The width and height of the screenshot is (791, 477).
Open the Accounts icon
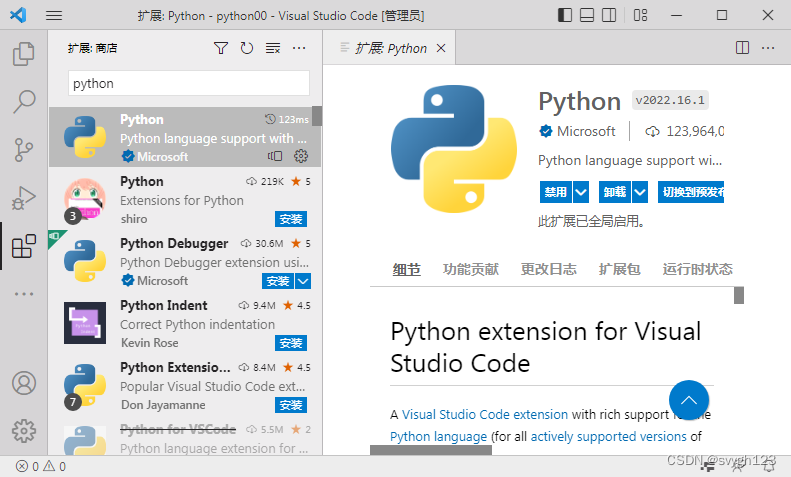[x=24, y=383]
